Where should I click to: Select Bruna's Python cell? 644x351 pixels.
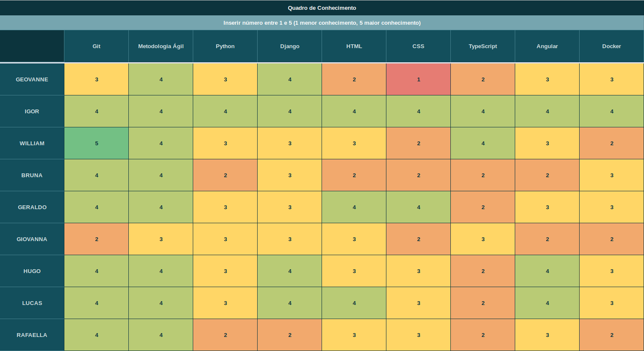click(225, 175)
